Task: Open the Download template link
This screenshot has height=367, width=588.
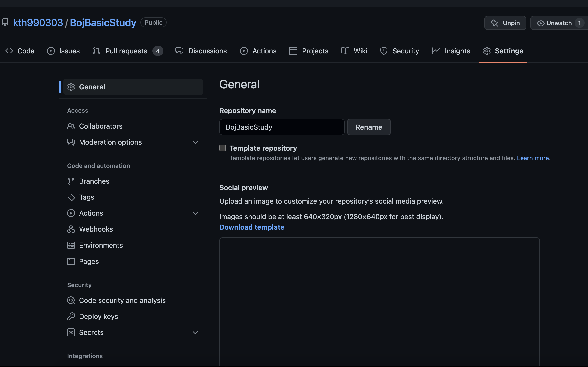Action: pos(252,227)
